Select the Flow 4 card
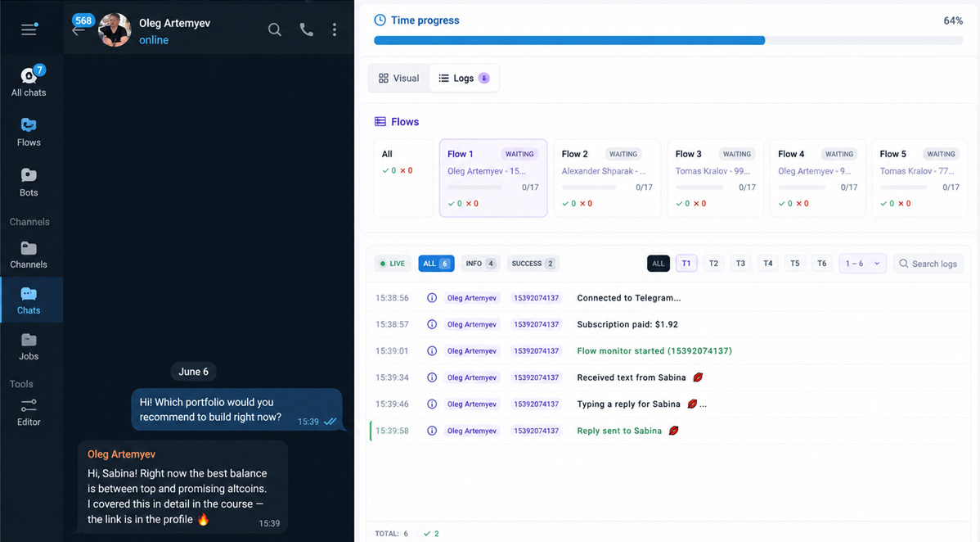This screenshot has width=980, height=542. 817,178
